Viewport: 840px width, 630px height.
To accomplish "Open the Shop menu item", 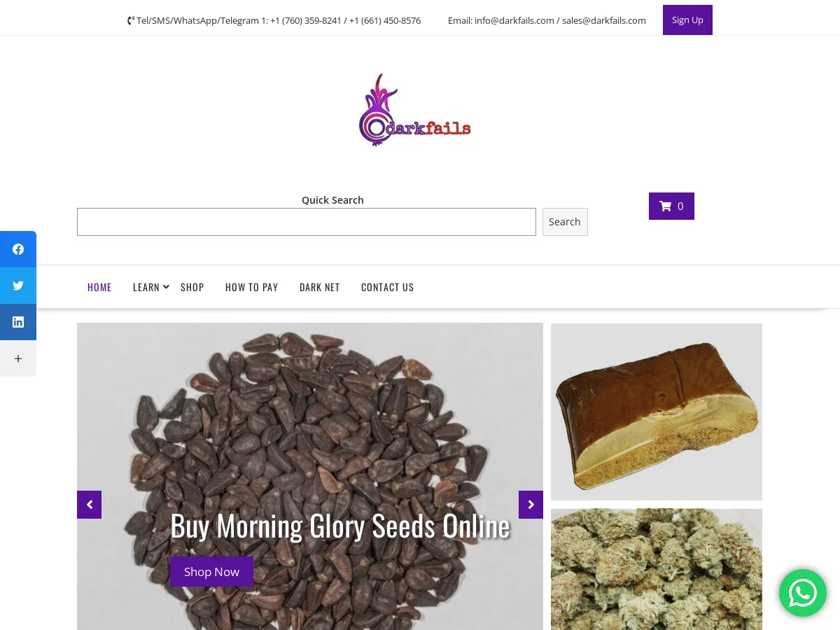I will pyautogui.click(x=192, y=287).
